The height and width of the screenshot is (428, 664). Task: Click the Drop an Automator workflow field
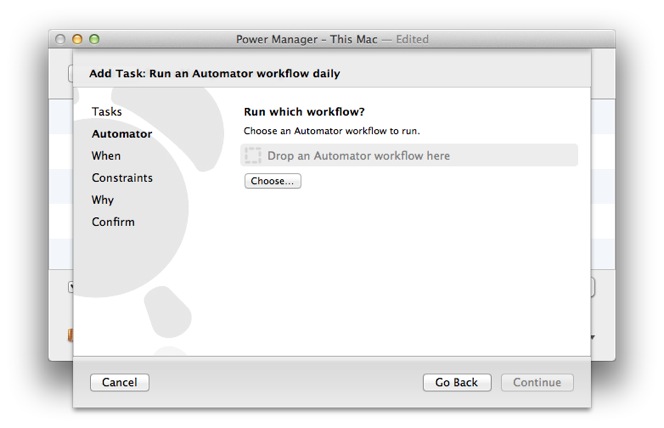[x=409, y=155]
